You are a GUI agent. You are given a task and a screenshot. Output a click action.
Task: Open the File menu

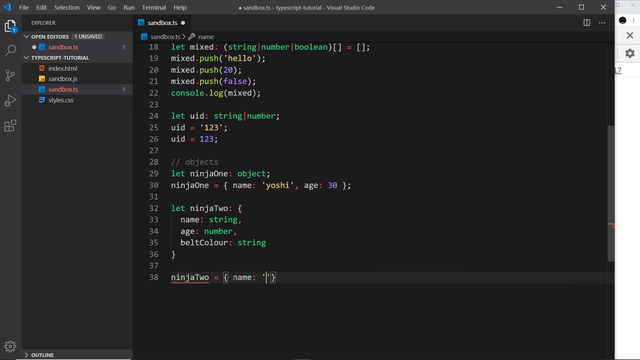[x=24, y=7]
